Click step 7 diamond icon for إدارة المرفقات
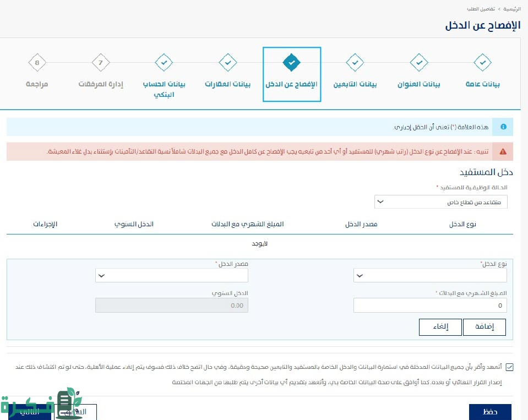The height and width of the screenshot is (420, 528). point(100,63)
